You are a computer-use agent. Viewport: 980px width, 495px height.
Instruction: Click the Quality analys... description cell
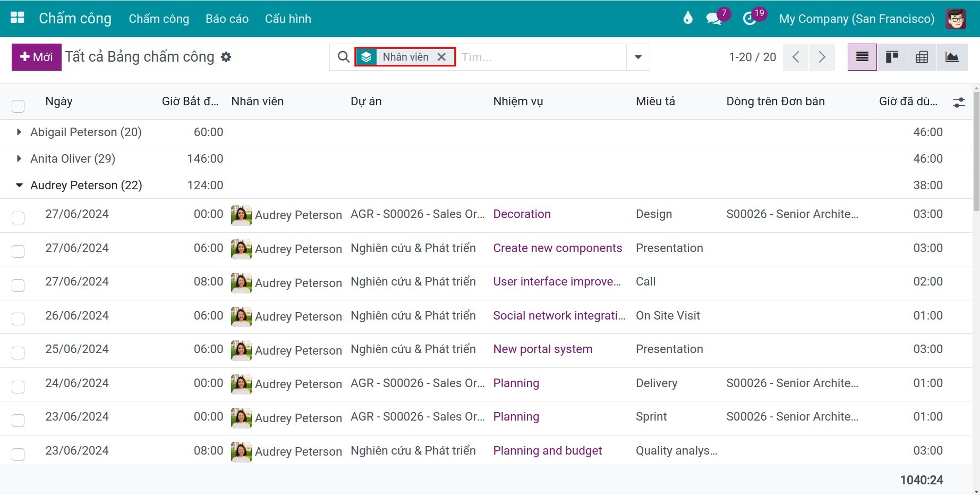(676, 450)
